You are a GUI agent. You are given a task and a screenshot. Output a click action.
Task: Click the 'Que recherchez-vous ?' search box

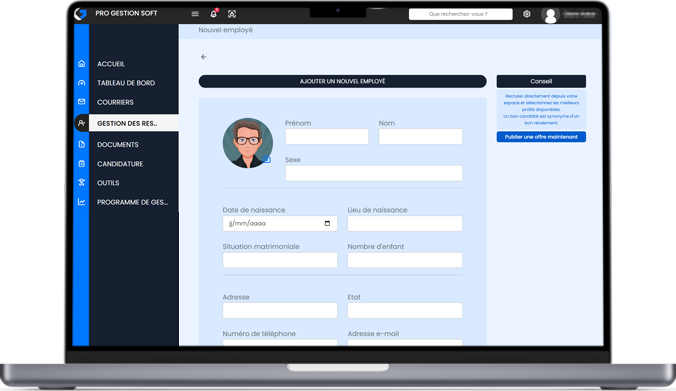(460, 14)
